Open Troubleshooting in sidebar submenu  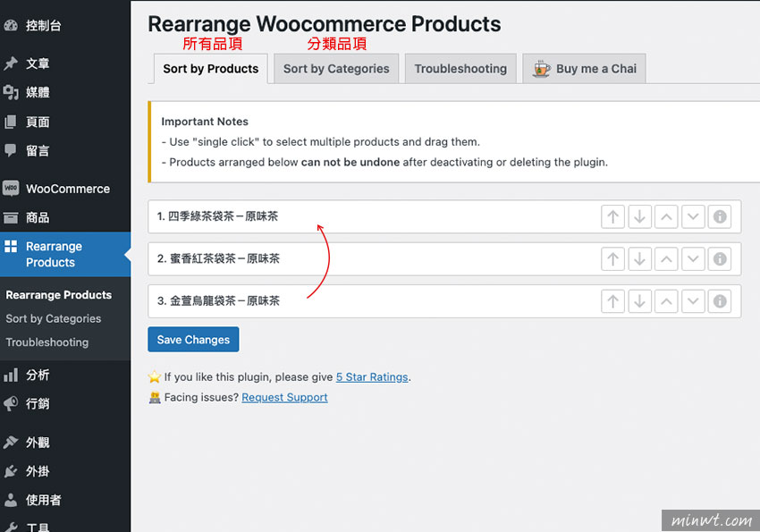[47, 342]
